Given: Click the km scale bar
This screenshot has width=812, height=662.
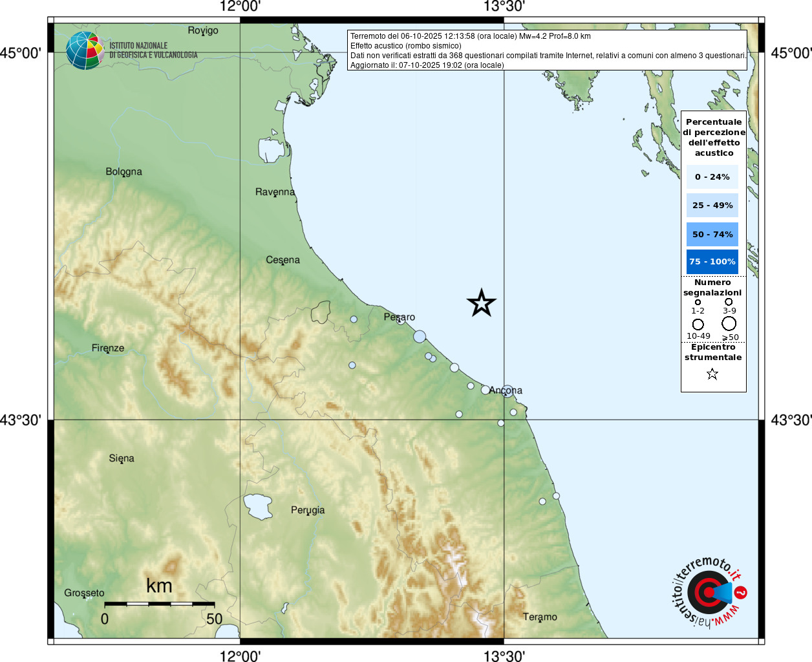Looking at the screenshot, I should coord(159,604).
